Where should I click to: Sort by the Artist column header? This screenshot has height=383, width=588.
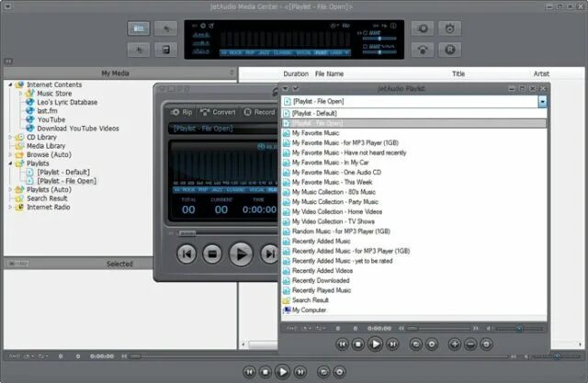click(541, 73)
